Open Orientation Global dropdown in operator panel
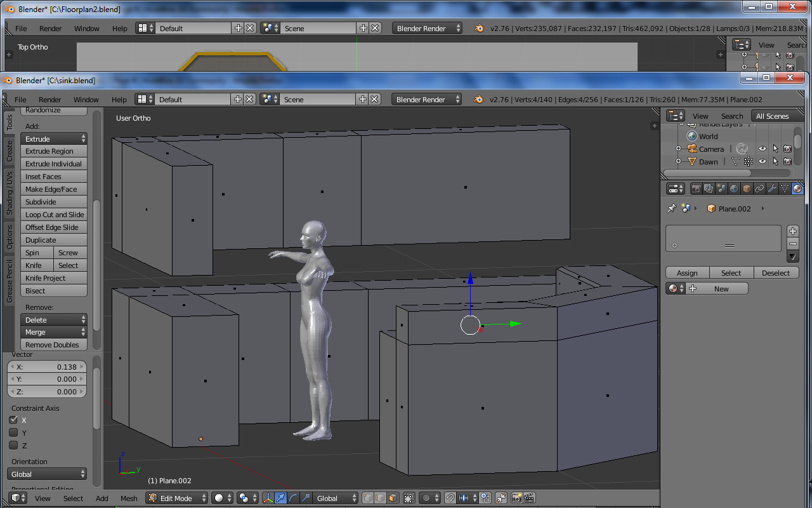The width and height of the screenshot is (812, 508). click(x=48, y=474)
